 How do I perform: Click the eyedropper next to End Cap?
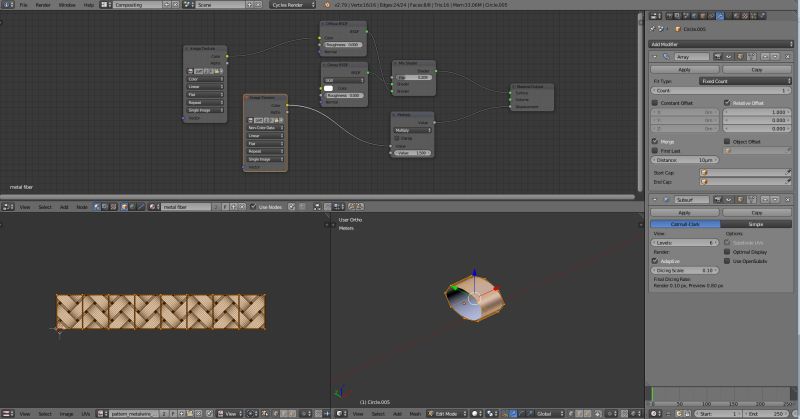788,182
